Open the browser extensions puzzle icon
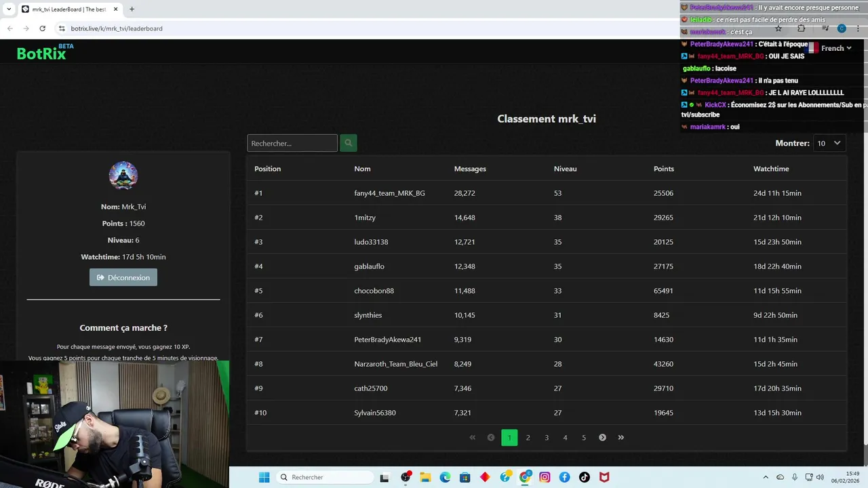The width and height of the screenshot is (868, 488). click(x=801, y=28)
